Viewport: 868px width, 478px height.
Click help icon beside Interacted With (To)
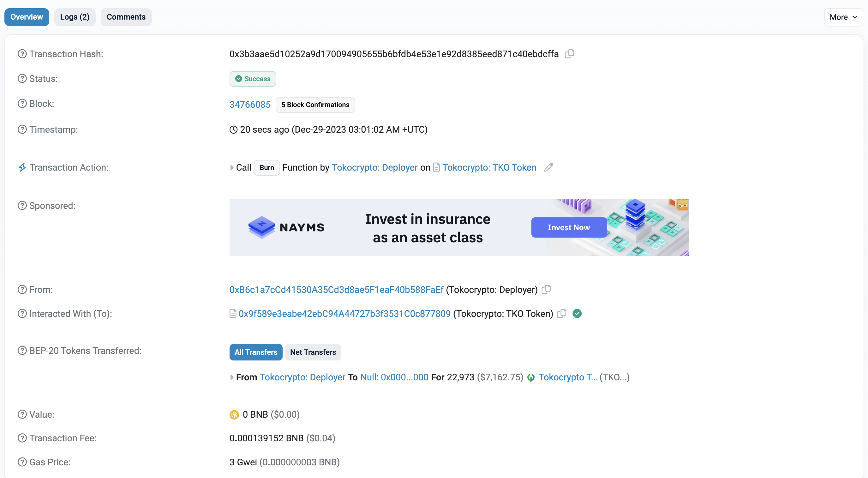pos(22,313)
